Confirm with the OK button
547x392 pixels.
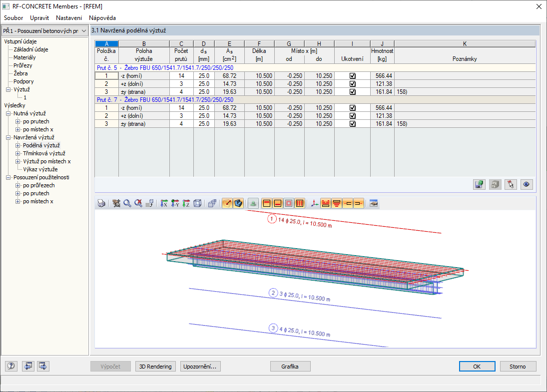click(x=477, y=367)
